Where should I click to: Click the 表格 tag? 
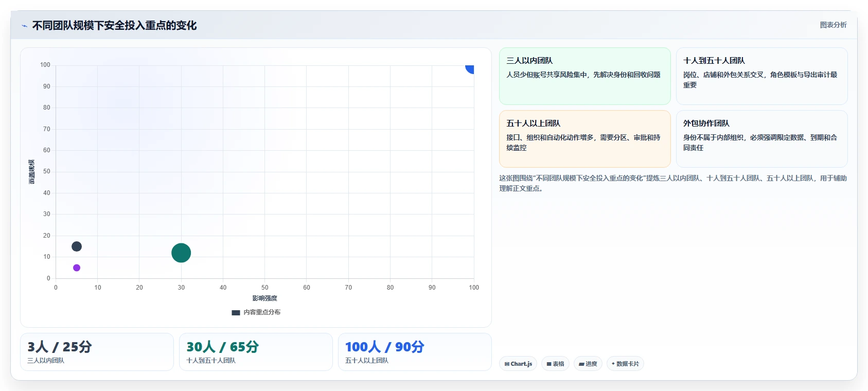(x=555, y=364)
